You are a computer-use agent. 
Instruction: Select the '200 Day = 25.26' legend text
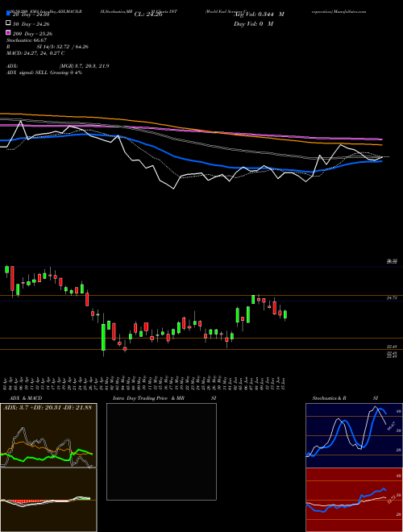pyautogui.click(x=32, y=33)
